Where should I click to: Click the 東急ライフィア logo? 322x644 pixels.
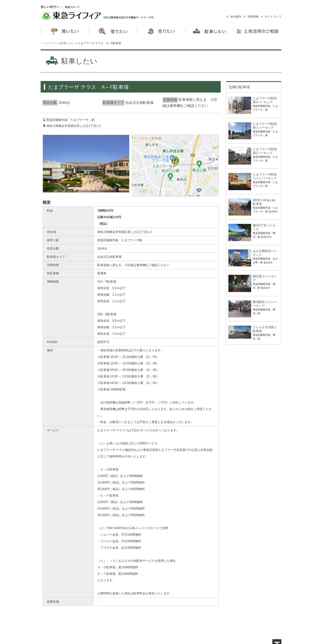tap(71, 16)
